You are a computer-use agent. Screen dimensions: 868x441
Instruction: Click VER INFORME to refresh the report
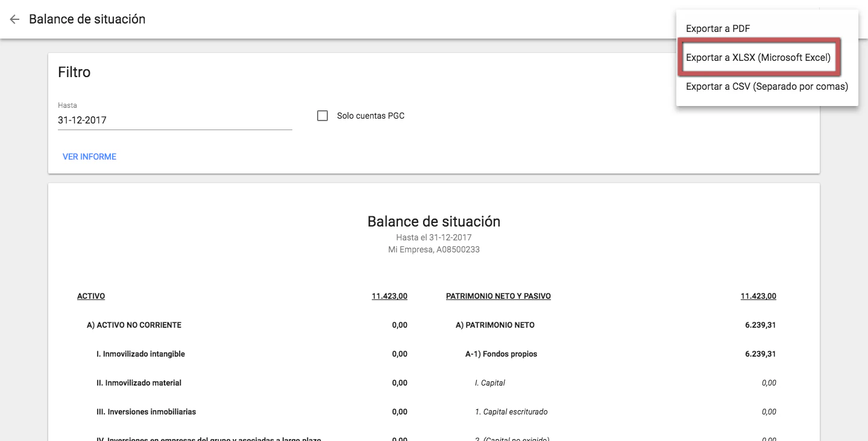[x=89, y=156]
